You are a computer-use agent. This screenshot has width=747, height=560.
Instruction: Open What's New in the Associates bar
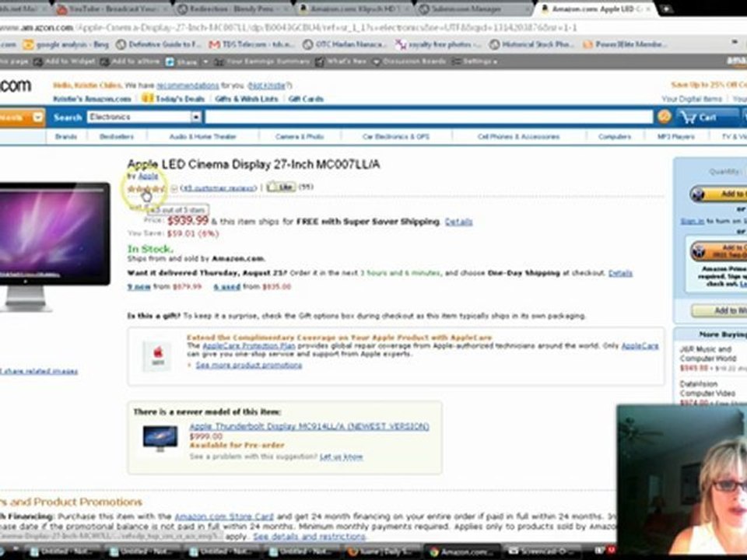coord(341,61)
